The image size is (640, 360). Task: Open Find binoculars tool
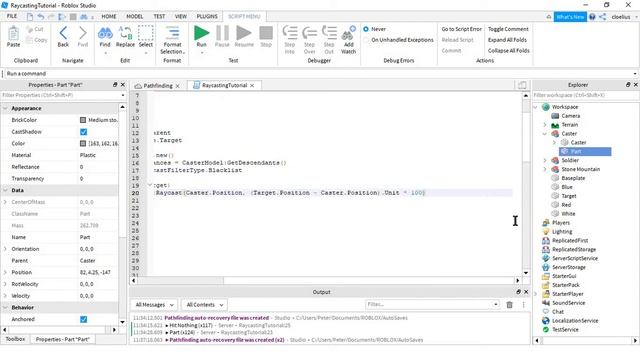click(105, 33)
